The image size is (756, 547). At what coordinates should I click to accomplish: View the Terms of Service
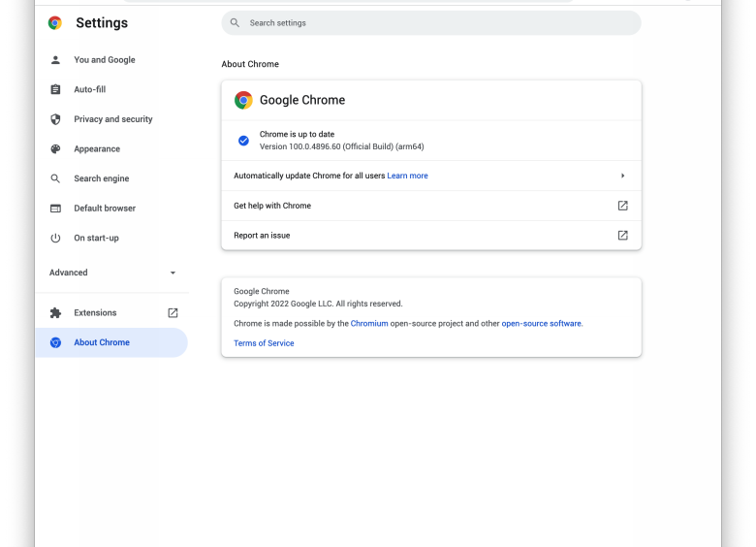(x=264, y=343)
